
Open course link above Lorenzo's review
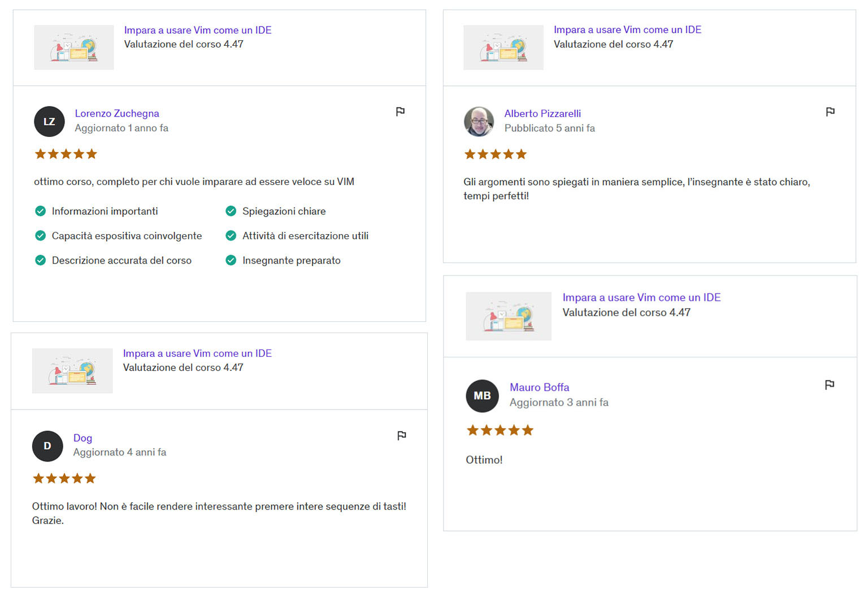(198, 30)
